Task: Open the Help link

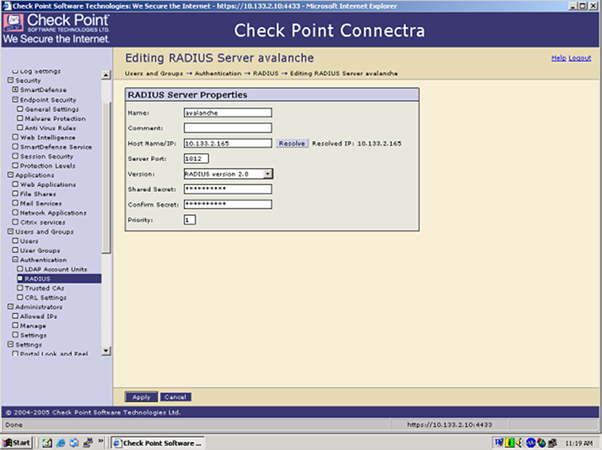Action: point(558,58)
